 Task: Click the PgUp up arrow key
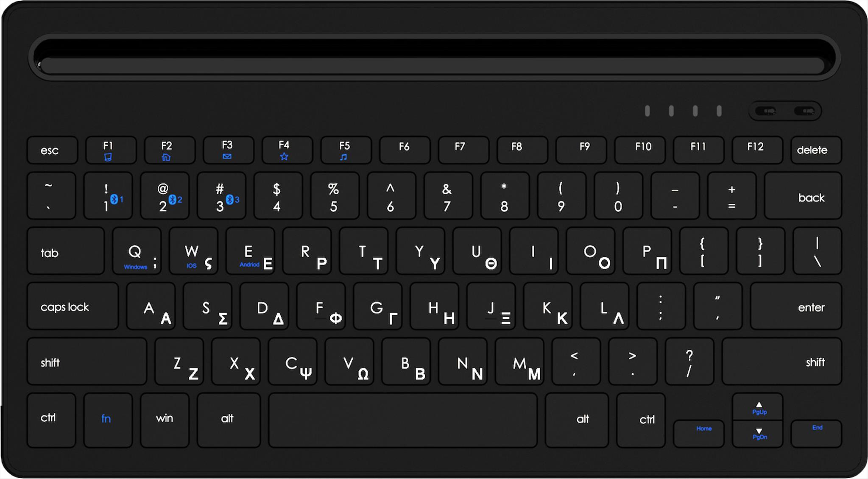tap(758, 407)
